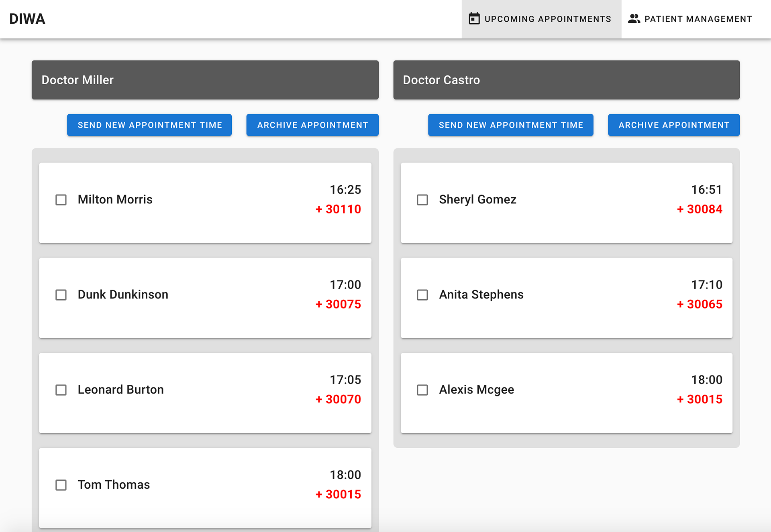Click the red + 30065 delay value

coord(700,304)
